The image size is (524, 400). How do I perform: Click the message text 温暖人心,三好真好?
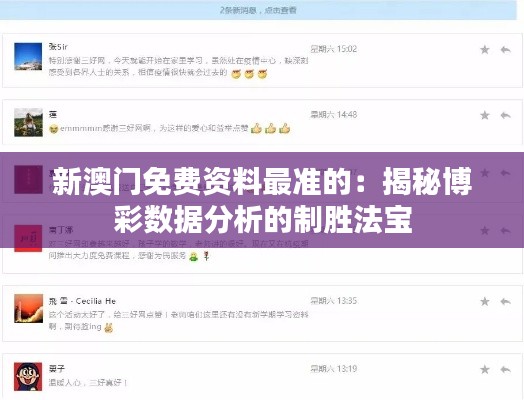(88, 383)
